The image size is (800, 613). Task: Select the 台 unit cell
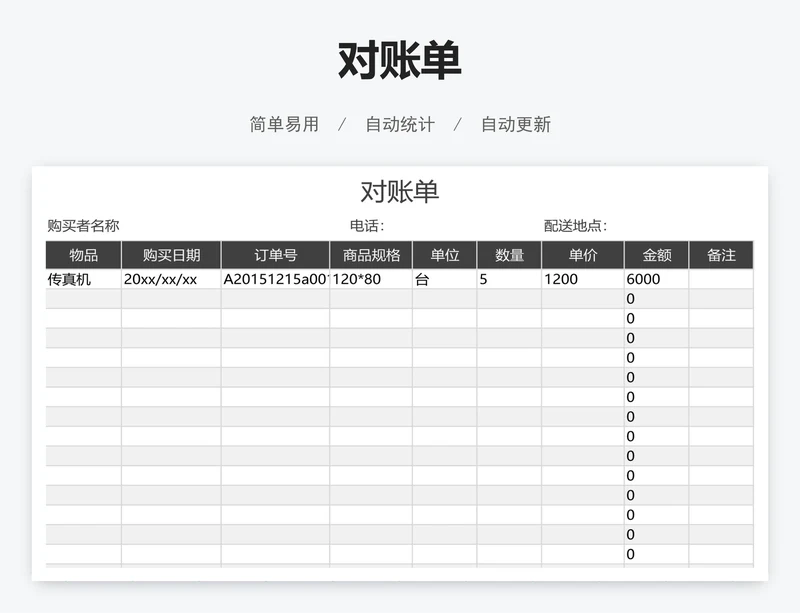pyautogui.click(x=445, y=279)
